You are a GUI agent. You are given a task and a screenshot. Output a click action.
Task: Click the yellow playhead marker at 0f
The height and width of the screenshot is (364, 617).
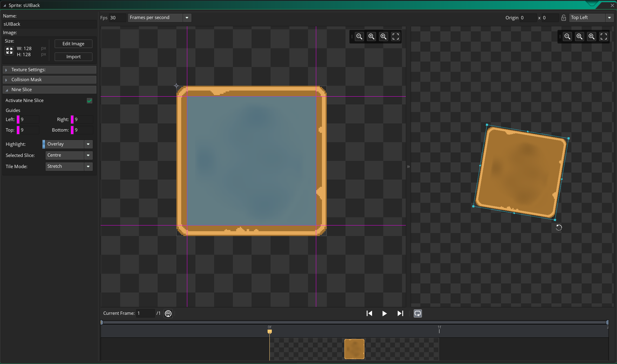pyautogui.click(x=270, y=331)
